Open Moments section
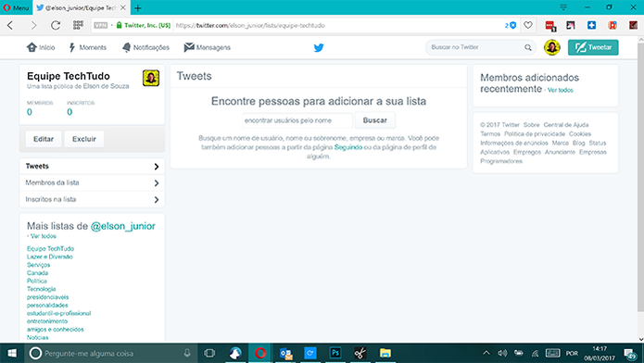 coord(87,47)
